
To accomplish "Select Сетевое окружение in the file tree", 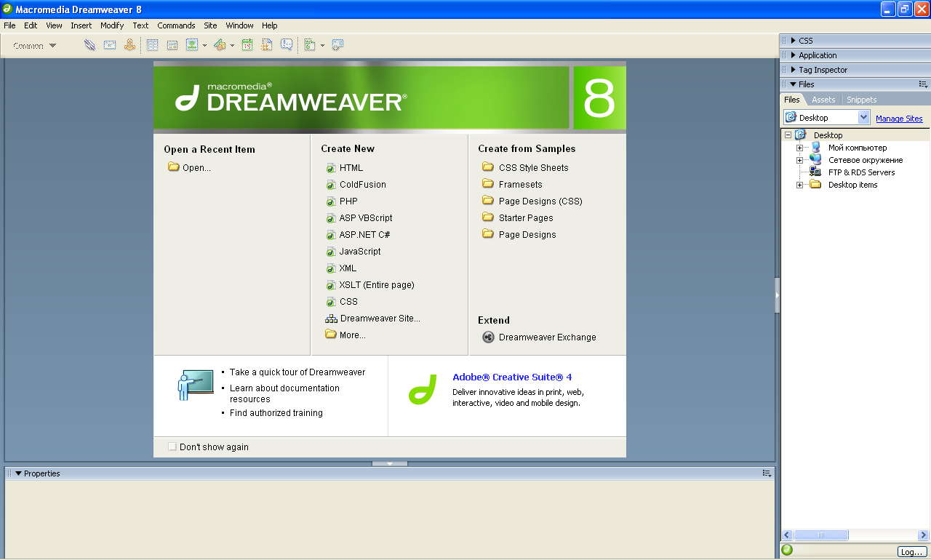I will point(866,160).
